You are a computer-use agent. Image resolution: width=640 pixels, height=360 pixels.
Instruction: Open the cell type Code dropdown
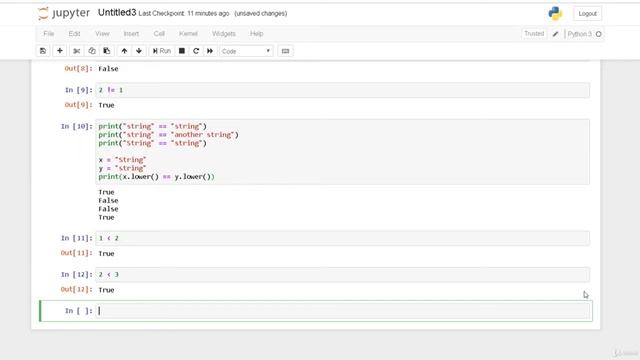(246, 51)
